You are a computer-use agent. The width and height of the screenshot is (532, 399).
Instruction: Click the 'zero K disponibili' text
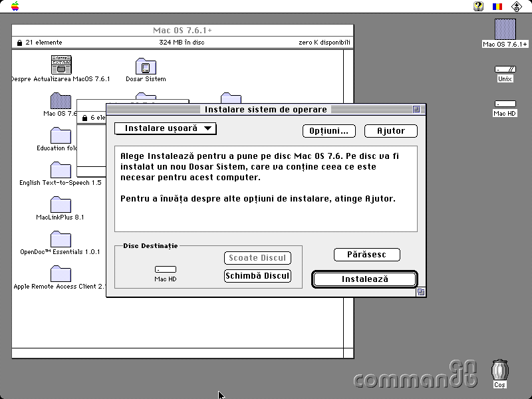click(x=325, y=43)
